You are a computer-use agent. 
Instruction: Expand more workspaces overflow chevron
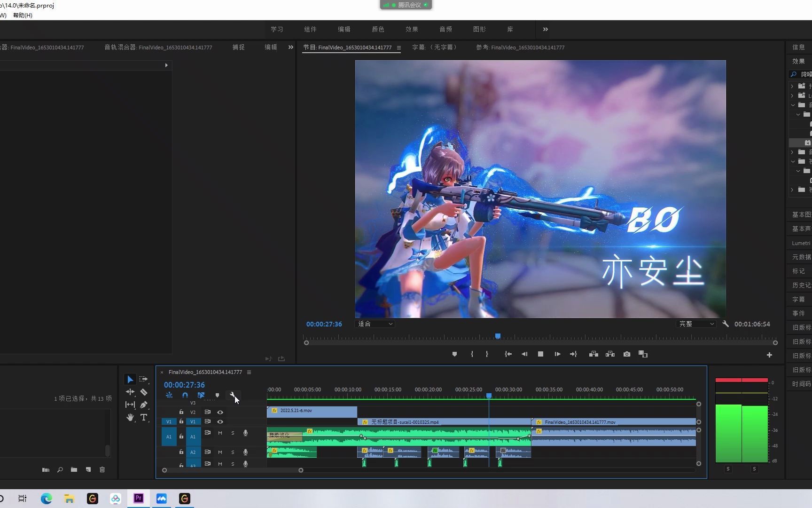tap(546, 29)
